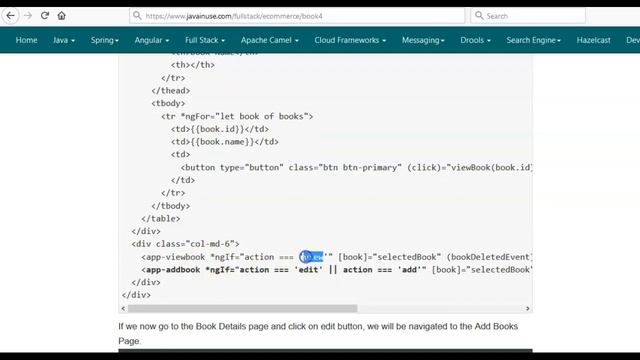Click the '</thead>' closing tag line

171,91
